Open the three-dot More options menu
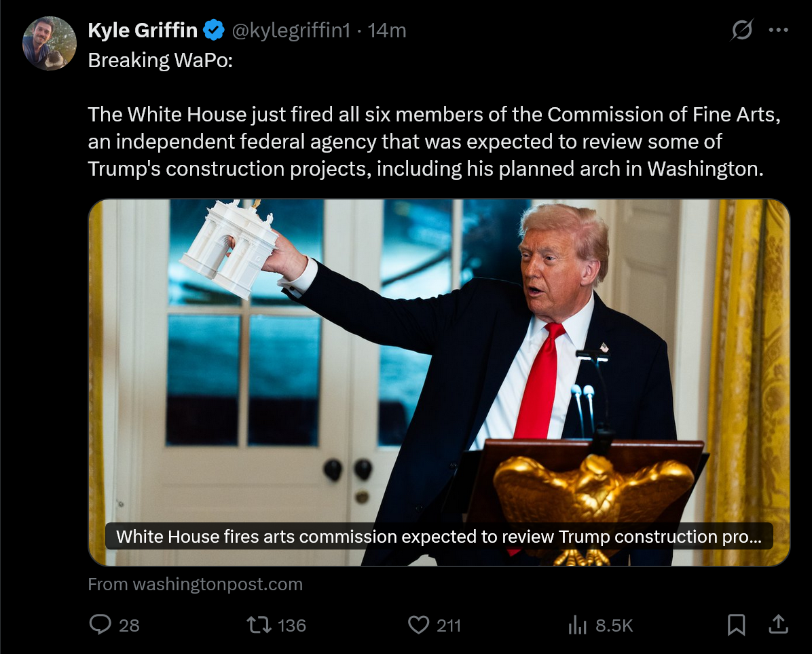This screenshot has height=654, width=812. [x=778, y=30]
